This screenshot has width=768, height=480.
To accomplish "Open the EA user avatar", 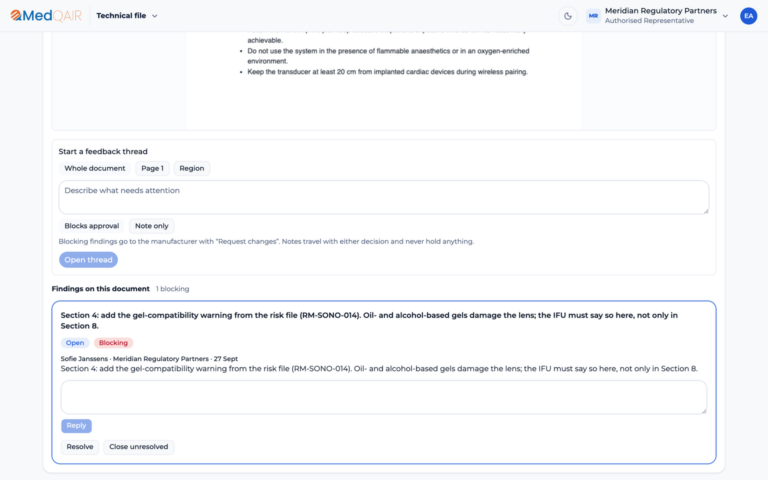I will pyautogui.click(x=748, y=16).
